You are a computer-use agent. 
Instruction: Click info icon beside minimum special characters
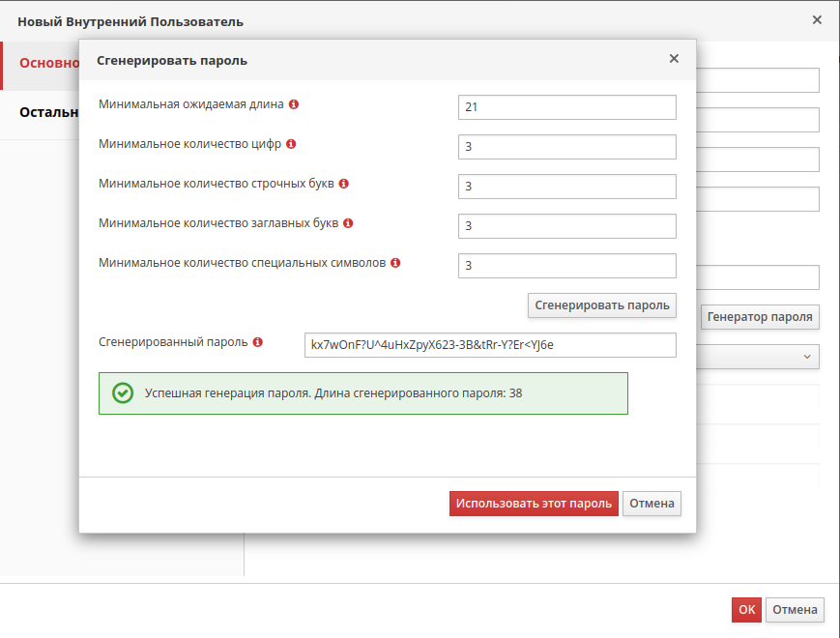[395, 263]
